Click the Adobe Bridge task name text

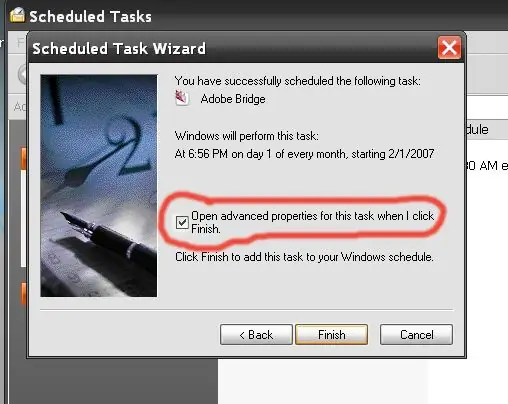[x=233, y=99]
